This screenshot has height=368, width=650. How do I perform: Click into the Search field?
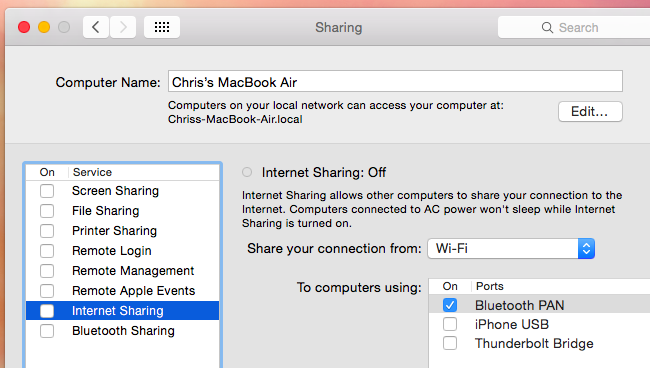(x=574, y=27)
